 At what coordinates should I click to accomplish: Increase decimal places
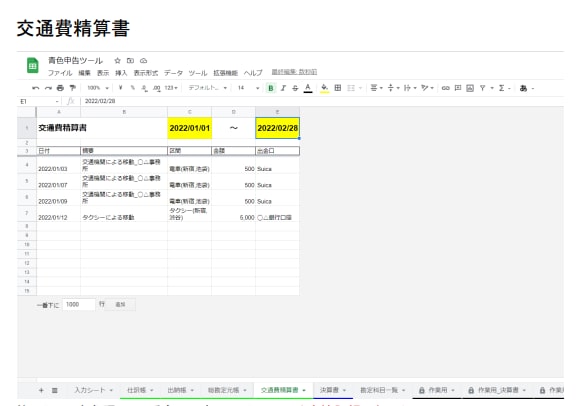[x=156, y=88]
